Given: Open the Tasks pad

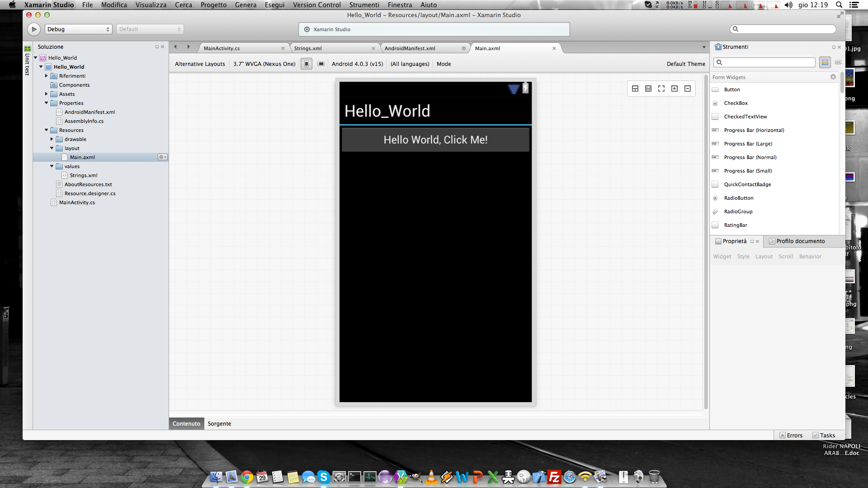Looking at the screenshot, I should (x=824, y=436).
